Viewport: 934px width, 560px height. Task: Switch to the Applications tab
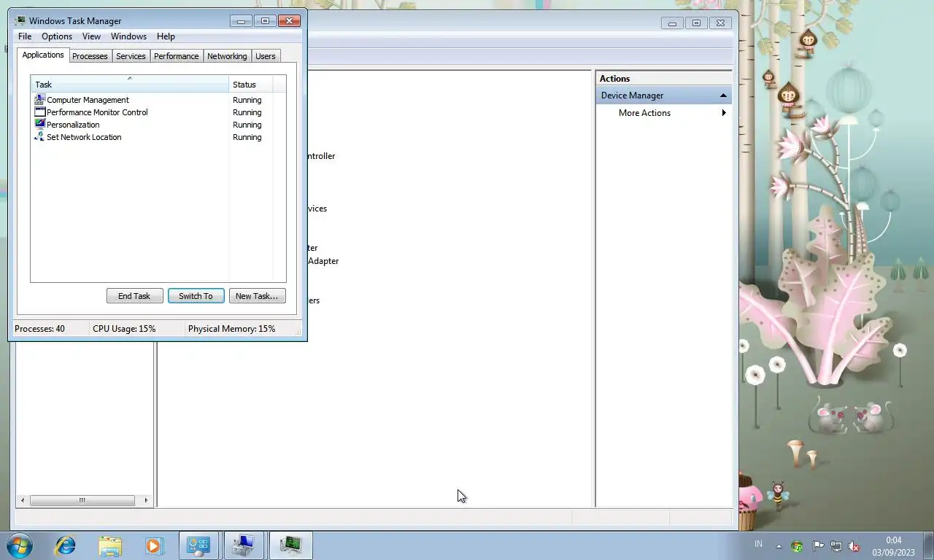tap(43, 55)
